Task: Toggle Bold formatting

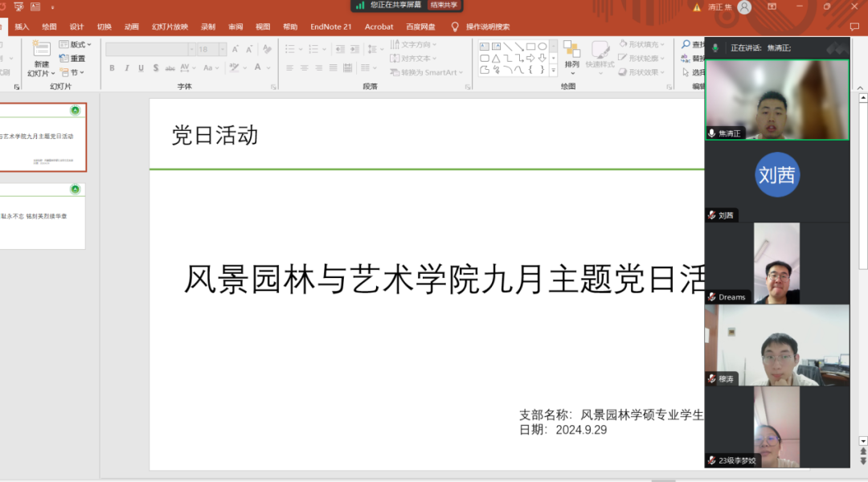Action: 113,68
